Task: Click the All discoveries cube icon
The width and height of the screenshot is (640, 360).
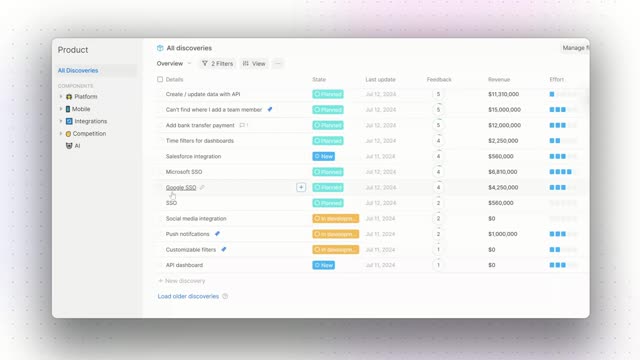Action: point(160,48)
